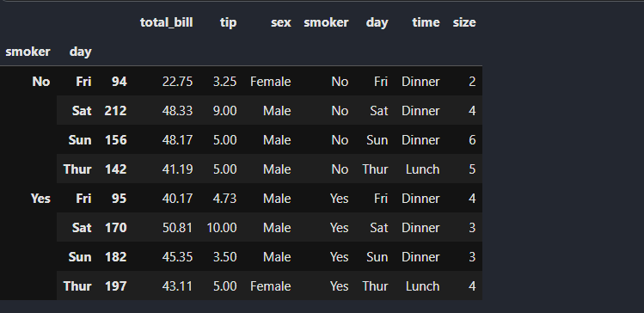Image resolution: width=644 pixels, height=313 pixels.
Task: Click the tip value 10.00
Action: (x=221, y=228)
